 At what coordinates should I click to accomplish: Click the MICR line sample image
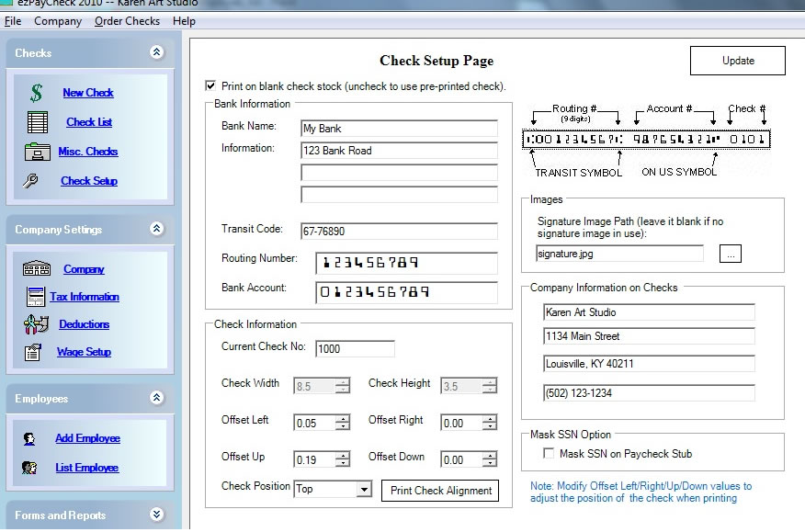646,139
